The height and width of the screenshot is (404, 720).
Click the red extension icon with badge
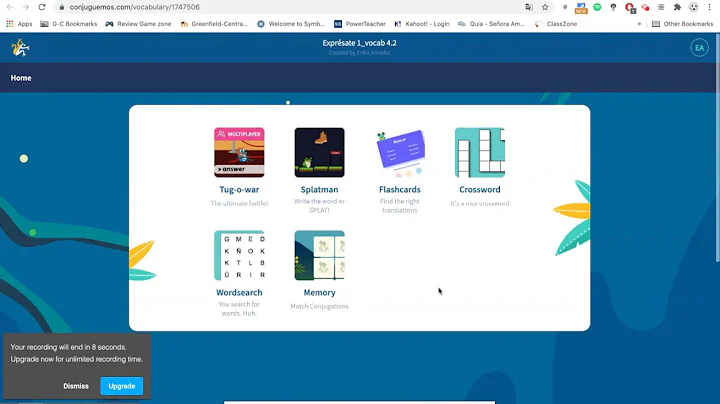630,7
